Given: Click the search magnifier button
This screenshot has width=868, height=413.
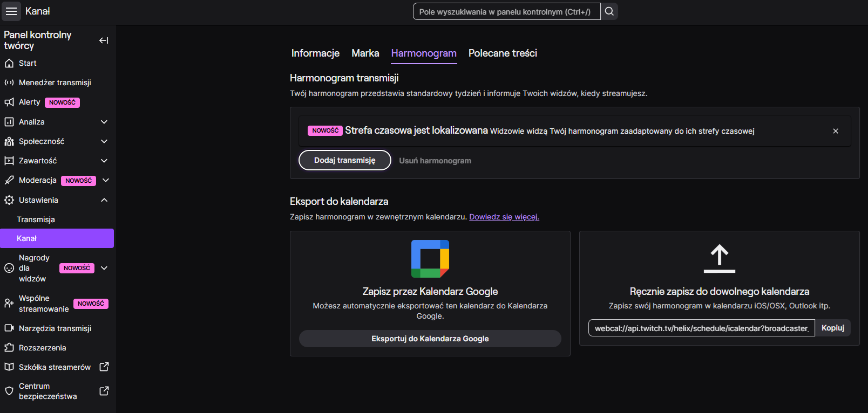Looking at the screenshot, I should click(x=609, y=11).
